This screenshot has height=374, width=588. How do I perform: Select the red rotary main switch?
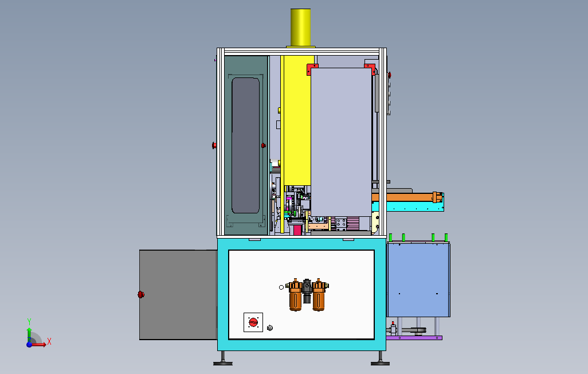[253, 322]
